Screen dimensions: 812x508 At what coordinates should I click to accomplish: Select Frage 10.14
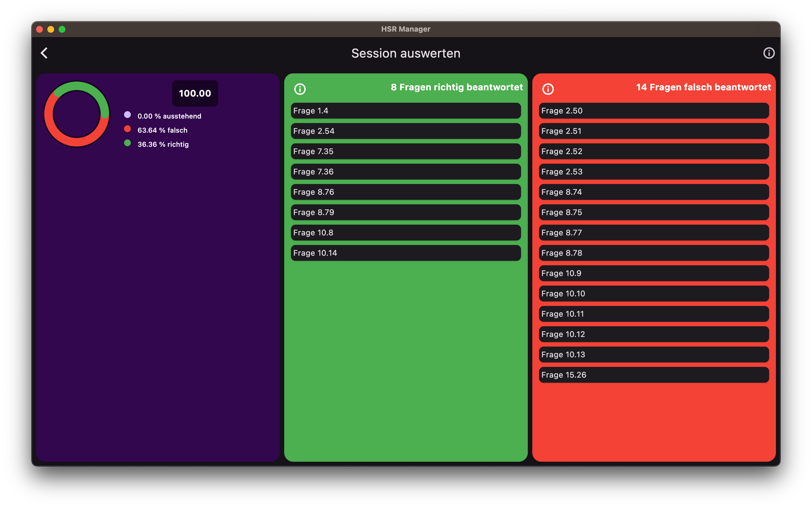tap(406, 253)
